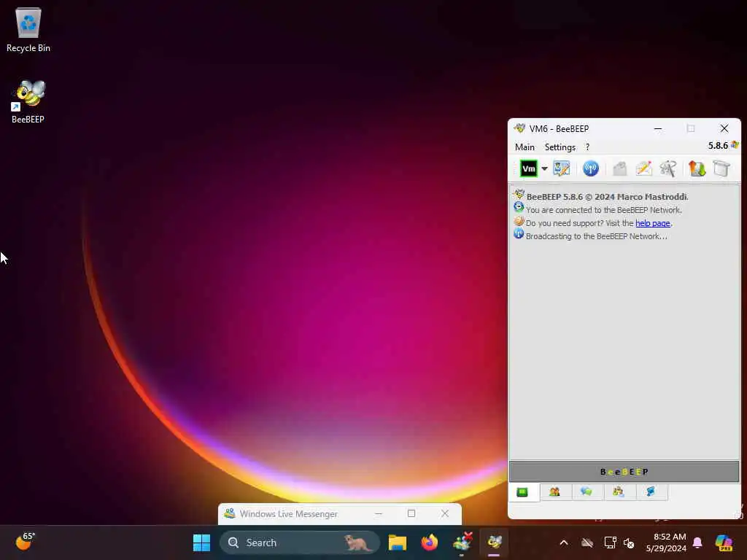
Task: Select the green home panel tab
Action: [x=522, y=492]
